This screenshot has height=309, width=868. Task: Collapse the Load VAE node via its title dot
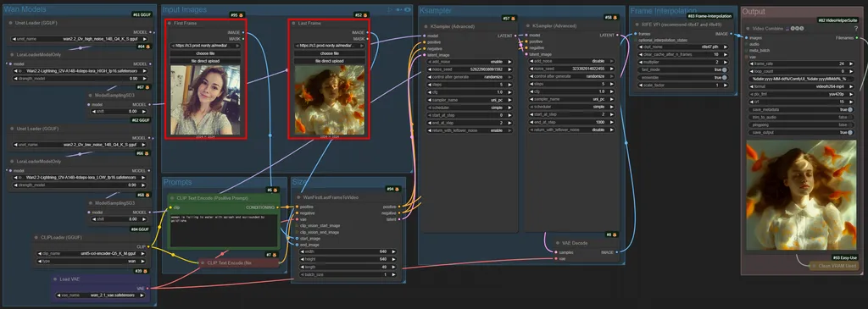56,279
